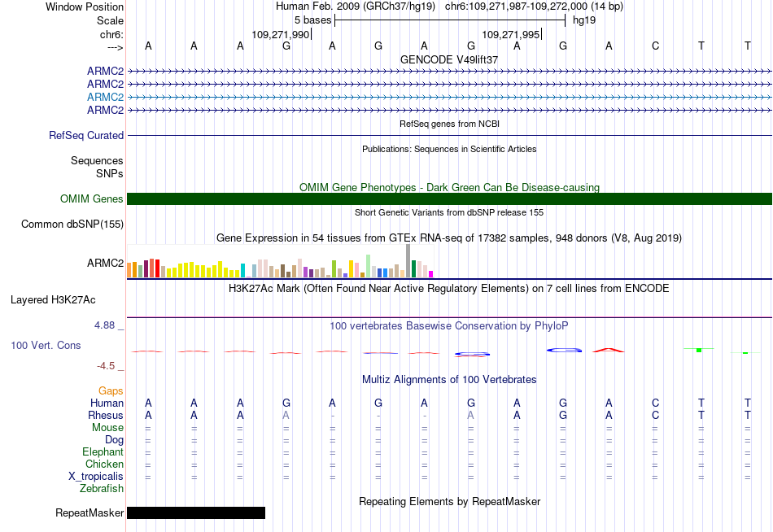Click the tall light-green GTEx expression bar
Image resolution: width=773 pixels, height=532 pixels.
coord(369,266)
